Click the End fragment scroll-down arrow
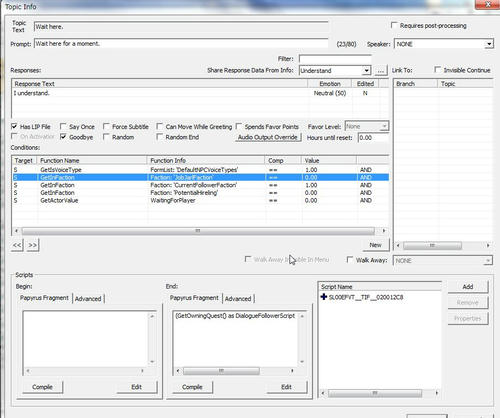The height and width of the screenshot is (418, 500). (302, 362)
